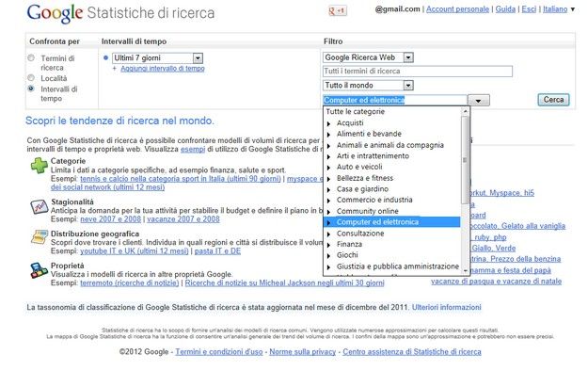Click the Distribuzione geografica map icon

[x=39, y=237]
